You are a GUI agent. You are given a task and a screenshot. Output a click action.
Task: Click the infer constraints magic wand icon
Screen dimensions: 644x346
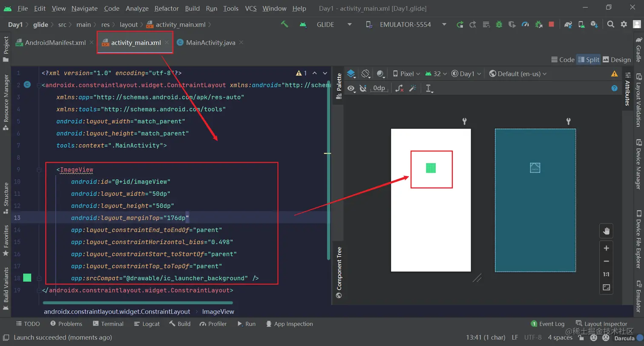tap(412, 88)
